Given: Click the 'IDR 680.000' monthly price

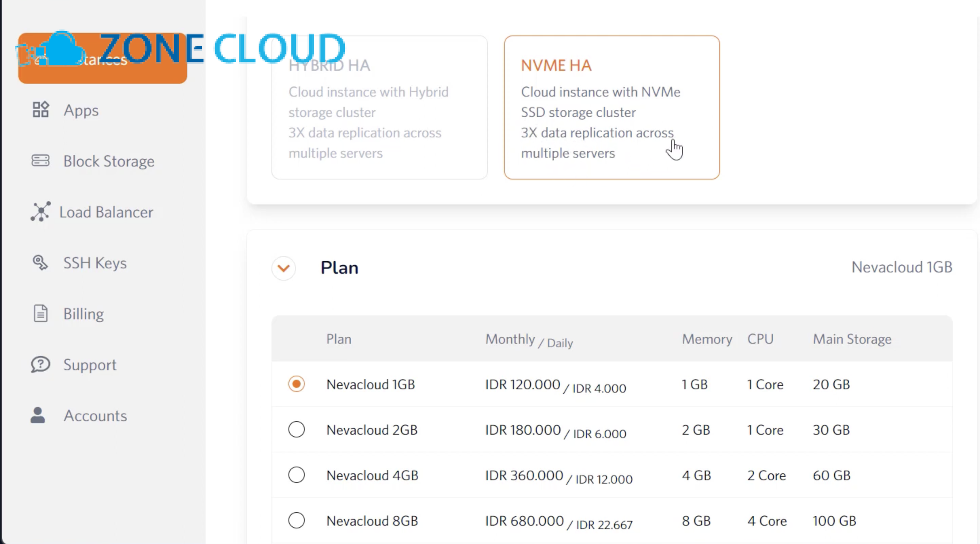Looking at the screenshot, I should tap(524, 520).
